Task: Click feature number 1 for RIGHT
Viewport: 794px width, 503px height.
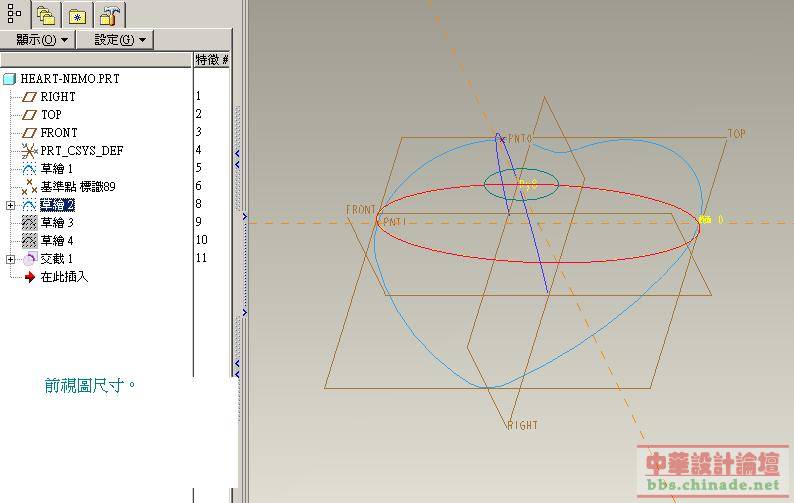Action: click(x=198, y=96)
